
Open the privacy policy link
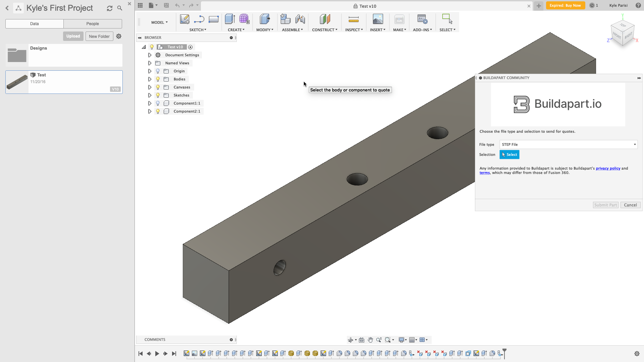tap(608, 168)
